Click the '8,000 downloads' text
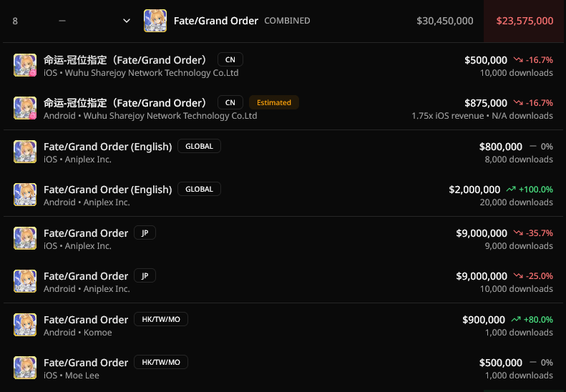Viewport: 566px width, 392px height. (x=519, y=160)
